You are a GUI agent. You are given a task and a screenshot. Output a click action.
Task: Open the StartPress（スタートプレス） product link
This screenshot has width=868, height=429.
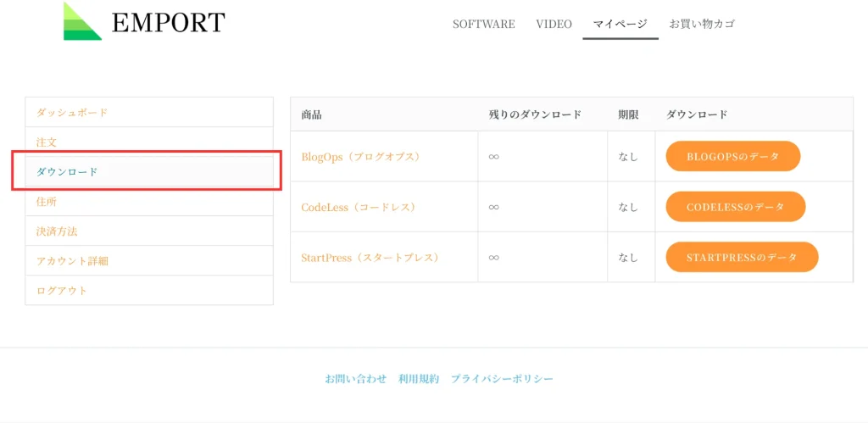pos(370,257)
